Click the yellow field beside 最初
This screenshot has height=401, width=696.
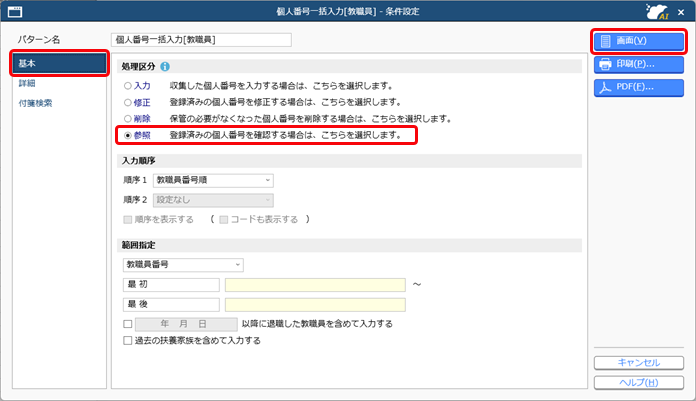pyautogui.click(x=315, y=285)
